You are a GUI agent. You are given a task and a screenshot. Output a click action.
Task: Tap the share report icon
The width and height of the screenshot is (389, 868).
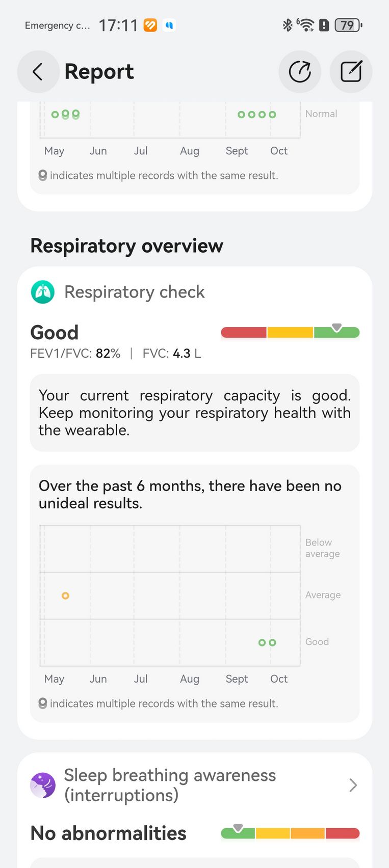300,72
